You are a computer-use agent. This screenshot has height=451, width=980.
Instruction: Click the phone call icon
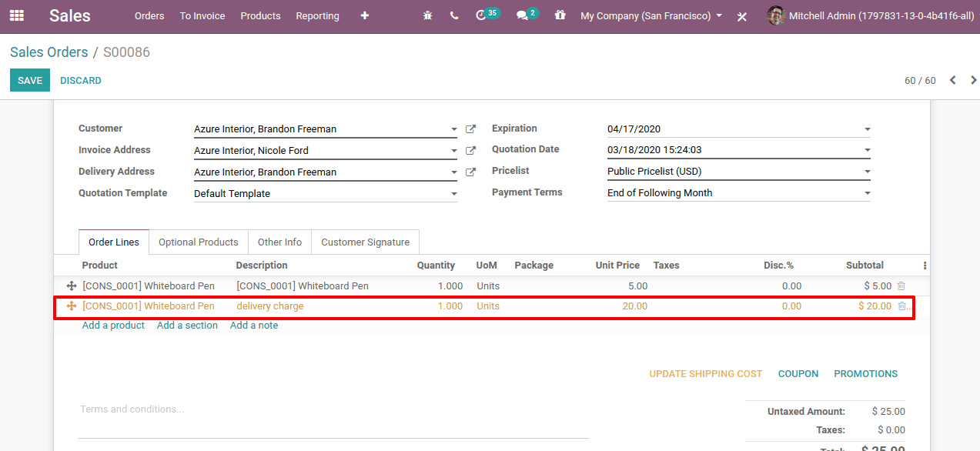pyautogui.click(x=454, y=15)
